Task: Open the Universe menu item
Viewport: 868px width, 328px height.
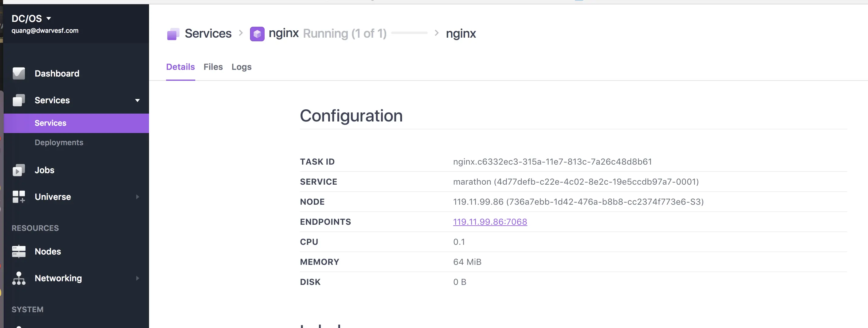Action: pos(53,197)
